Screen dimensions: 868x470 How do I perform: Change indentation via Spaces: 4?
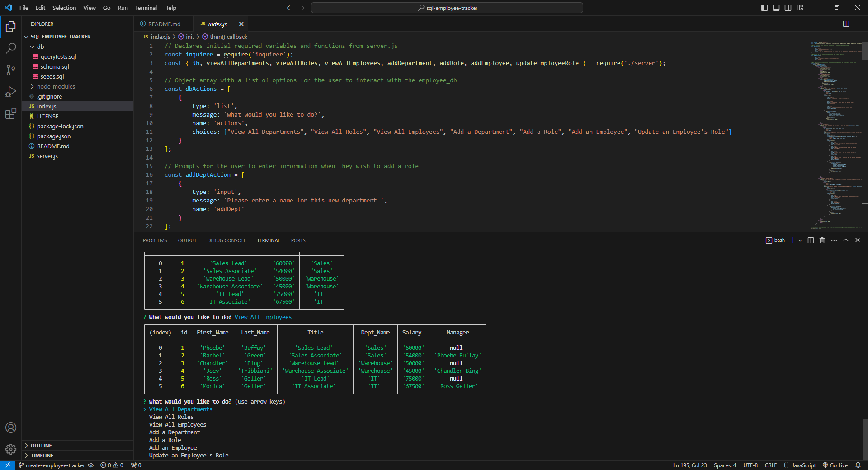point(725,465)
